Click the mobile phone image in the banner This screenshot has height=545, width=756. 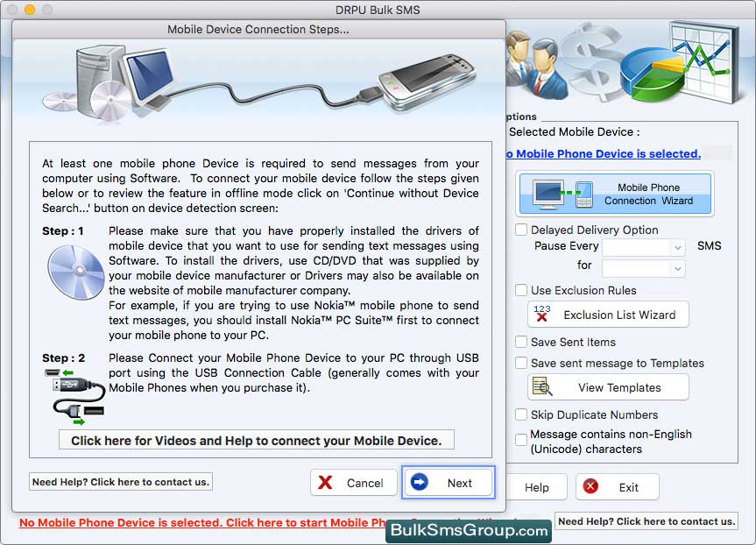pyautogui.click(x=427, y=83)
